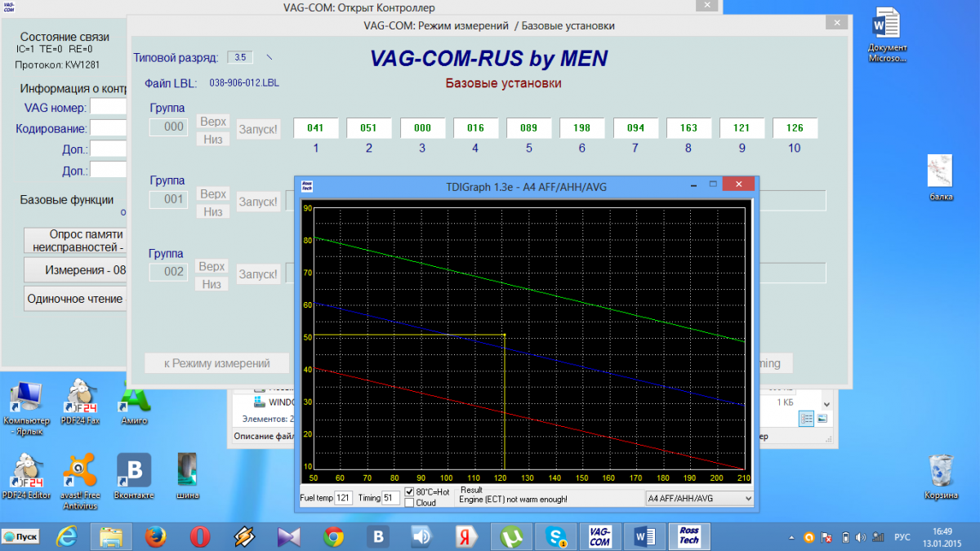Click field 2 value 051

pyautogui.click(x=369, y=128)
